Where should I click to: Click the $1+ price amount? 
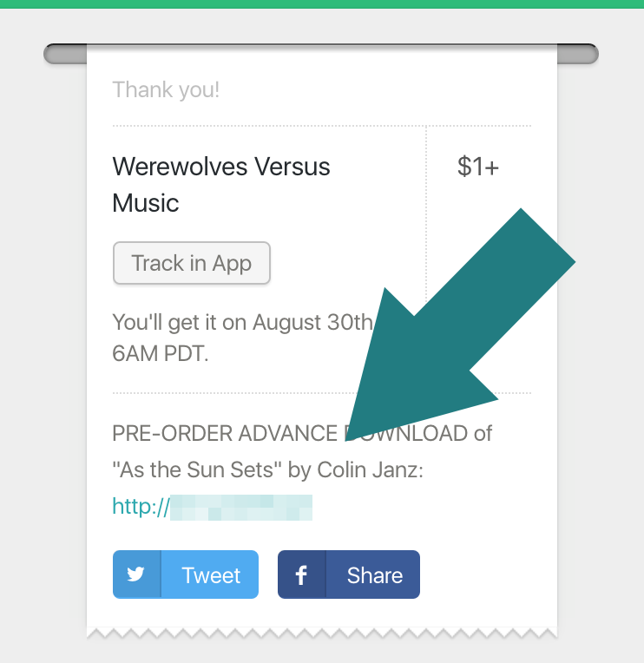(x=478, y=167)
